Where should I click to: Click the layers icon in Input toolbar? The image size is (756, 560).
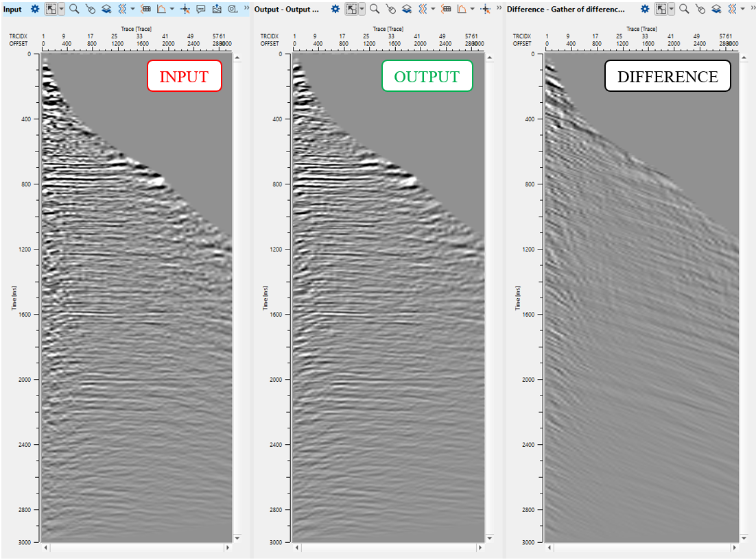pyautogui.click(x=106, y=10)
